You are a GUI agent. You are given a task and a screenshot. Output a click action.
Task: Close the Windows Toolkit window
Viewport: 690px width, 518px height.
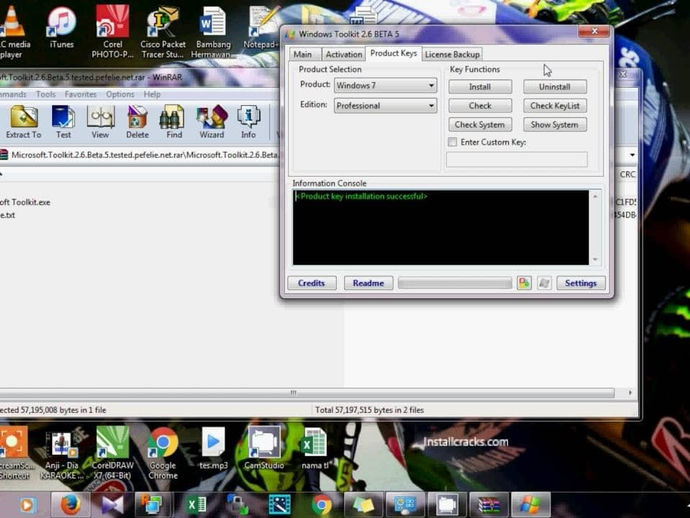[595, 31]
